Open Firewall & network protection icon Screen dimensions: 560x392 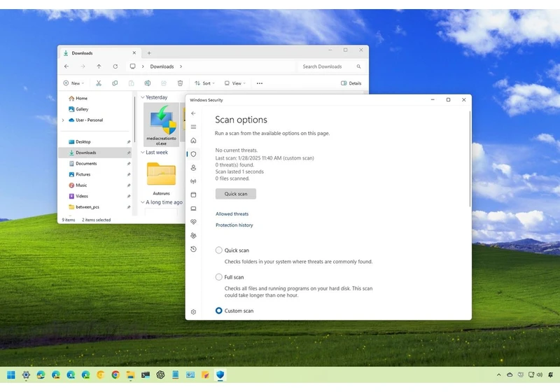193,181
